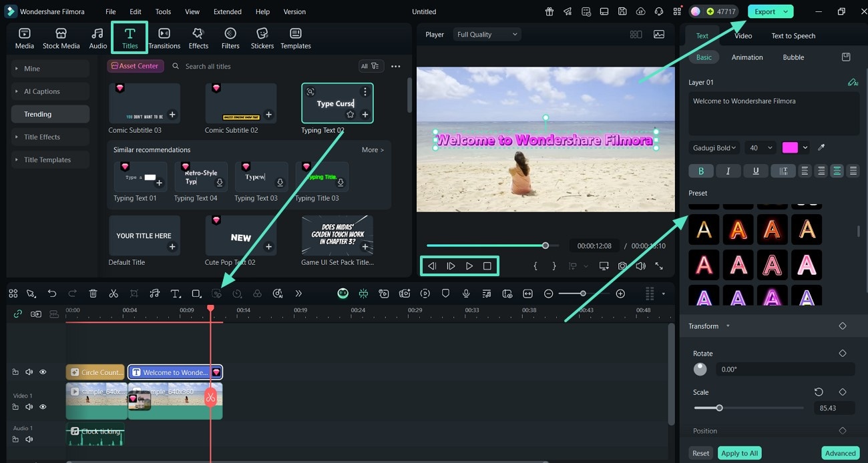Open the font size 40 dropdown
The height and width of the screenshot is (463, 868).
point(760,147)
